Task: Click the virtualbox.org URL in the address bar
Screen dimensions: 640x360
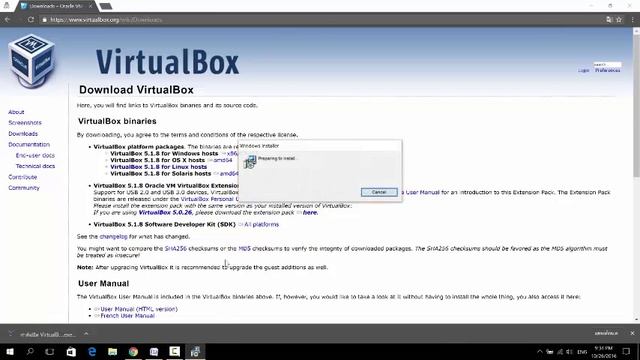Action: coord(106,20)
